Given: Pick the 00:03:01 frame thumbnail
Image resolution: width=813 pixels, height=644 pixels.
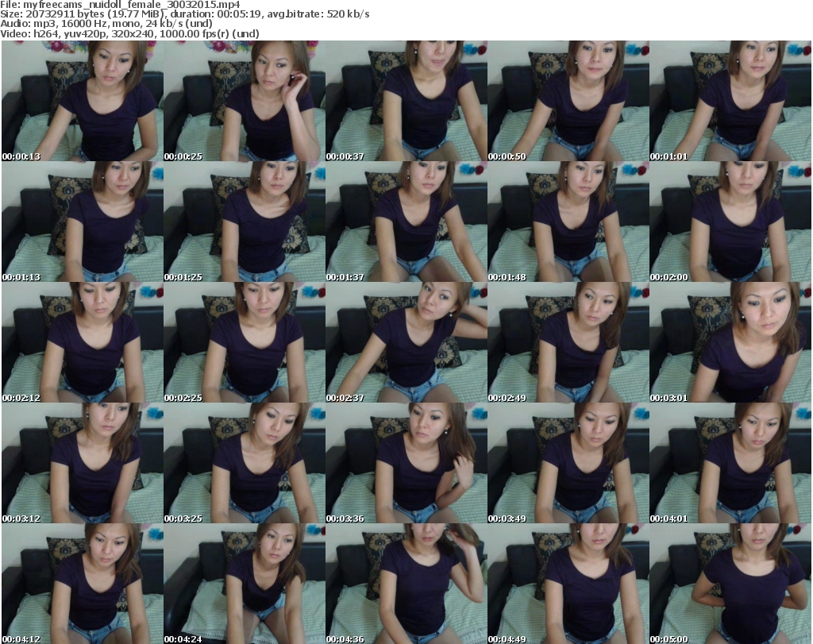Looking at the screenshot, I should [730, 343].
